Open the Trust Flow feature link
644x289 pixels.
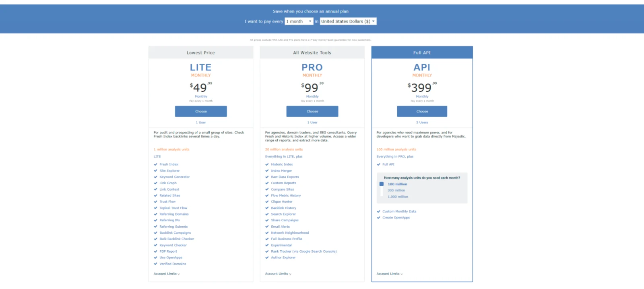pyautogui.click(x=167, y=202)
